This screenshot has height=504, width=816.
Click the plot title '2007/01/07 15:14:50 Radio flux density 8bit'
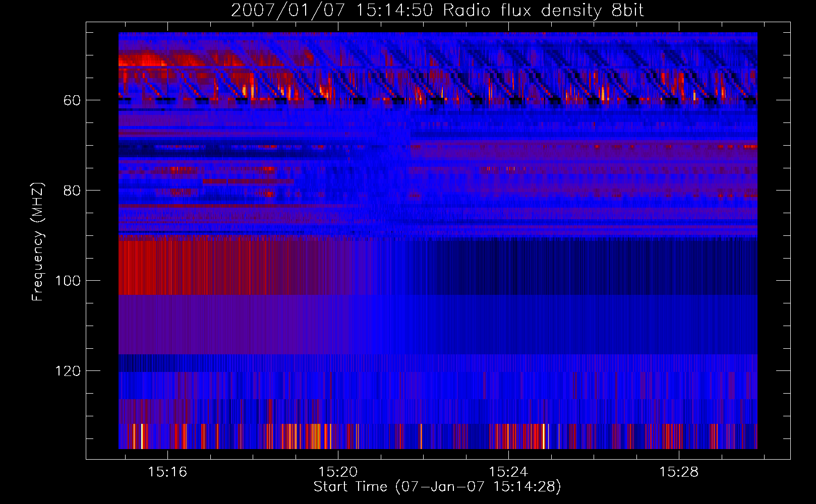[437, 10]
